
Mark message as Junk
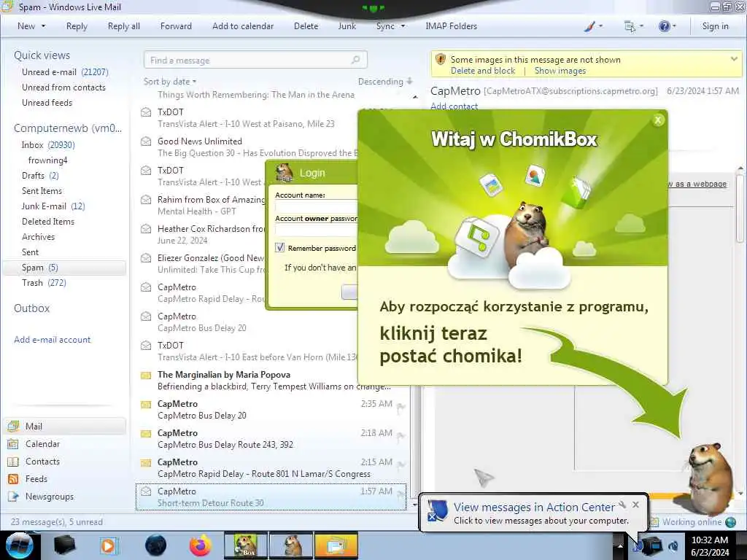[x=347, y=26]
